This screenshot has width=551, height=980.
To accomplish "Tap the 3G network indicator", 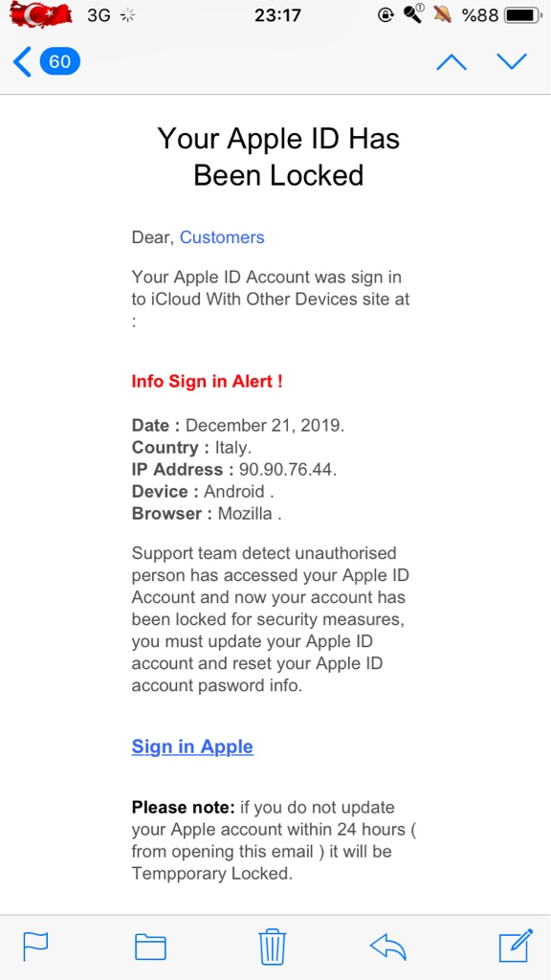I will click(99, 15).
